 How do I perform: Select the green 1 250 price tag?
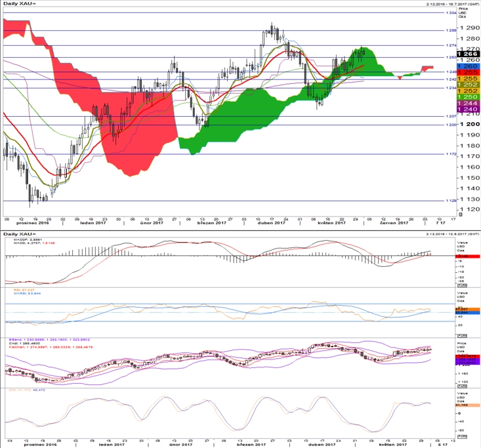tap(469, 97)
